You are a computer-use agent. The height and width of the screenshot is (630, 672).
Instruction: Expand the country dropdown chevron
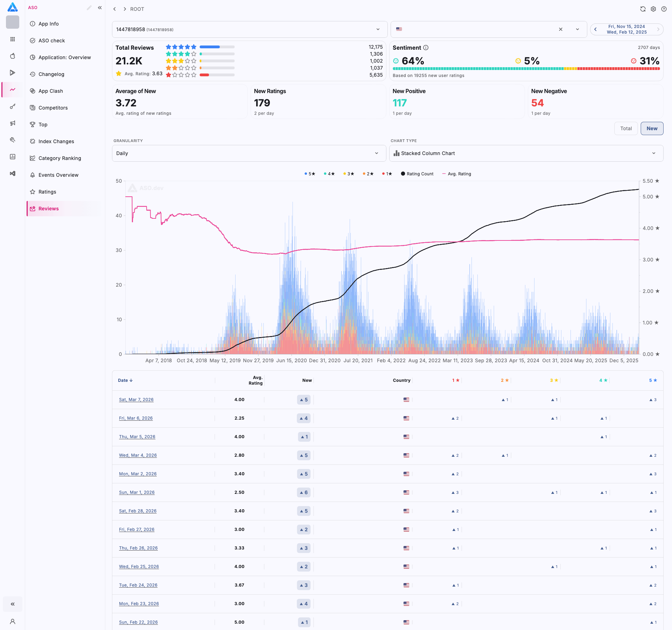pyautogui.click(x=577, y=29)
